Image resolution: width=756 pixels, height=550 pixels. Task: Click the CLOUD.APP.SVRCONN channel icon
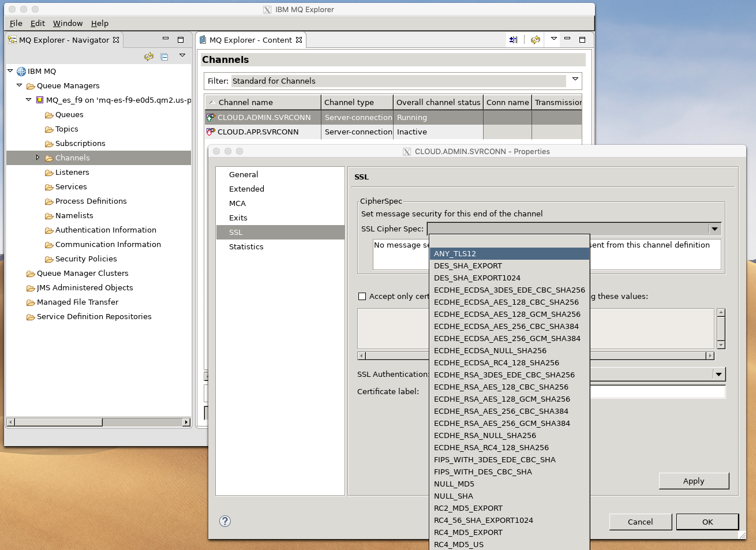pyautogui.click(x=211, y=132)
